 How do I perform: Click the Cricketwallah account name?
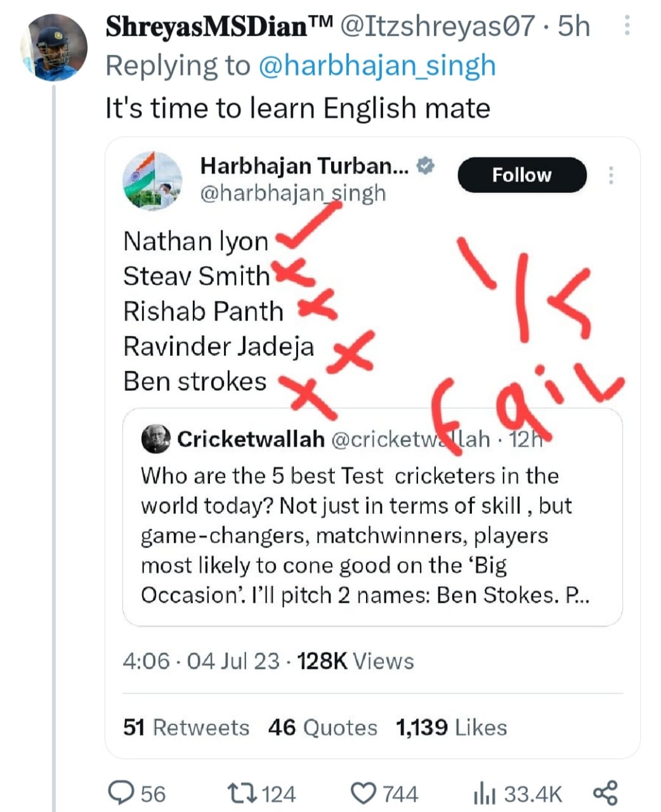tap(251, 439)
